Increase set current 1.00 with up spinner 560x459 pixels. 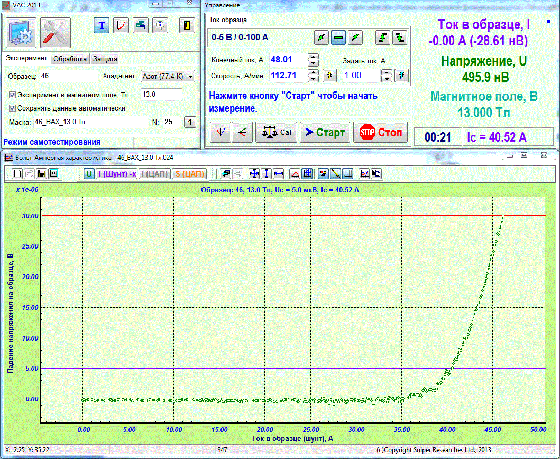(x=386, y=73)
